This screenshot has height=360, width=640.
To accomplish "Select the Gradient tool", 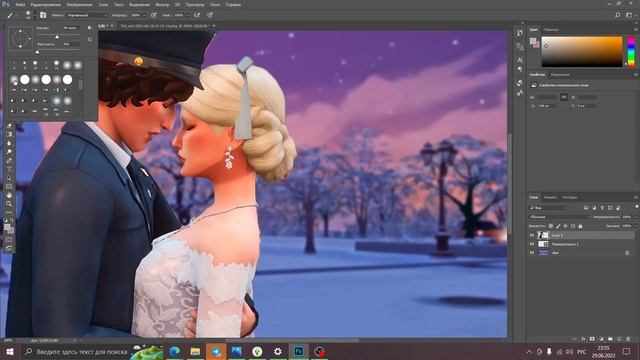I will [x=9, y=134].
